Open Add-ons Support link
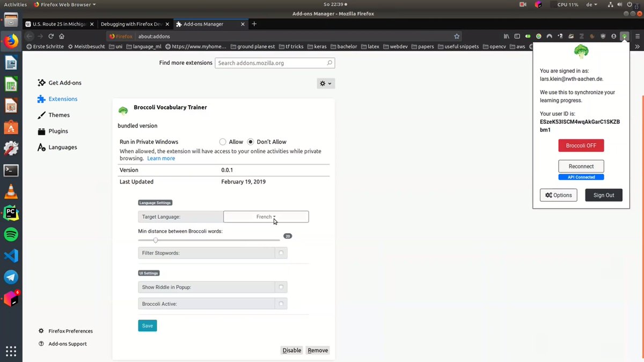This screenshot has width=644, height=362. point(62,344)
